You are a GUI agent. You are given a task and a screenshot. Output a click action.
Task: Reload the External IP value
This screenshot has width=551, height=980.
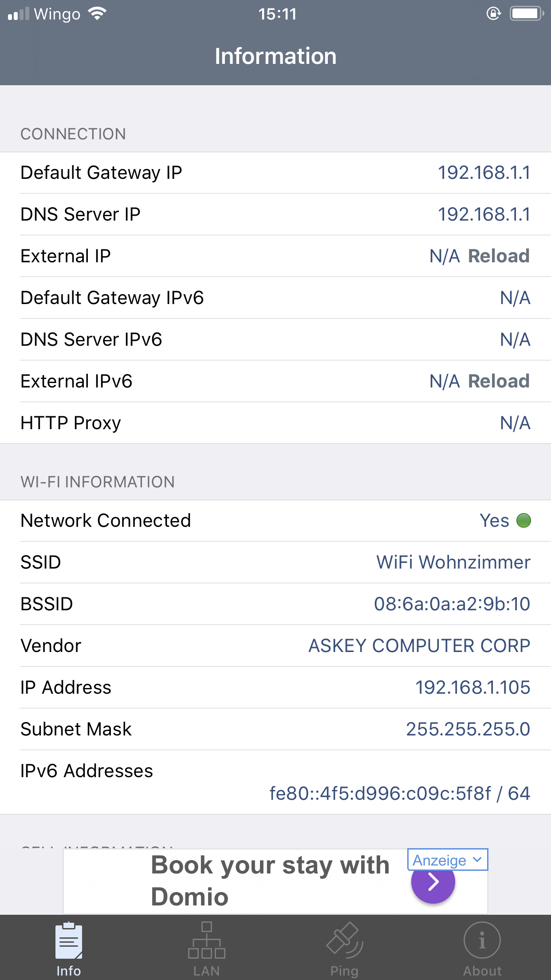click(499, 256)
